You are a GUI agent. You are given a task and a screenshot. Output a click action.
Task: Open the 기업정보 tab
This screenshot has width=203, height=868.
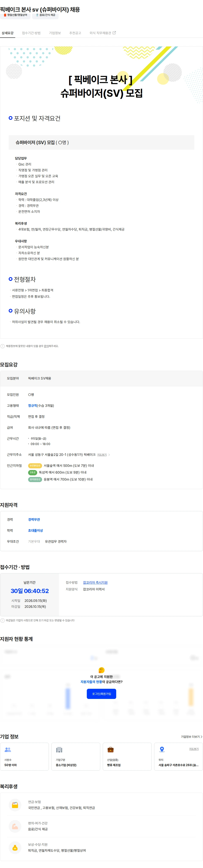click(55, 33)
